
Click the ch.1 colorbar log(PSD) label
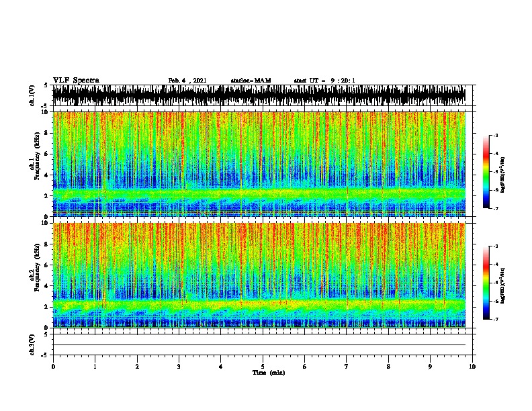point(502,175)
